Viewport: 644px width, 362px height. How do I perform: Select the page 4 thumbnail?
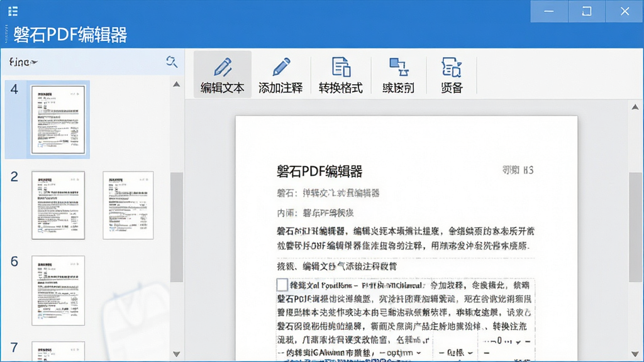(58, 119)
